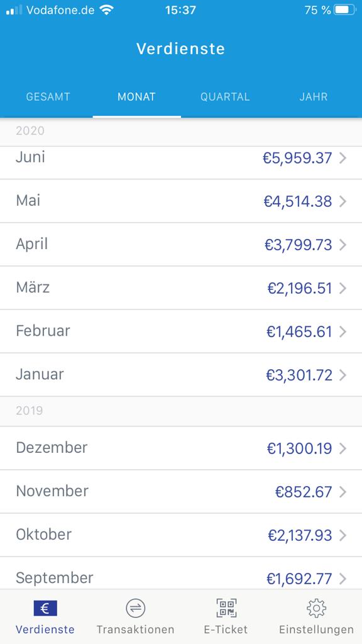Expand Mai earnings chevron
Screen dimensions: 362x644
pyautogui.click(x=343, y=202)
